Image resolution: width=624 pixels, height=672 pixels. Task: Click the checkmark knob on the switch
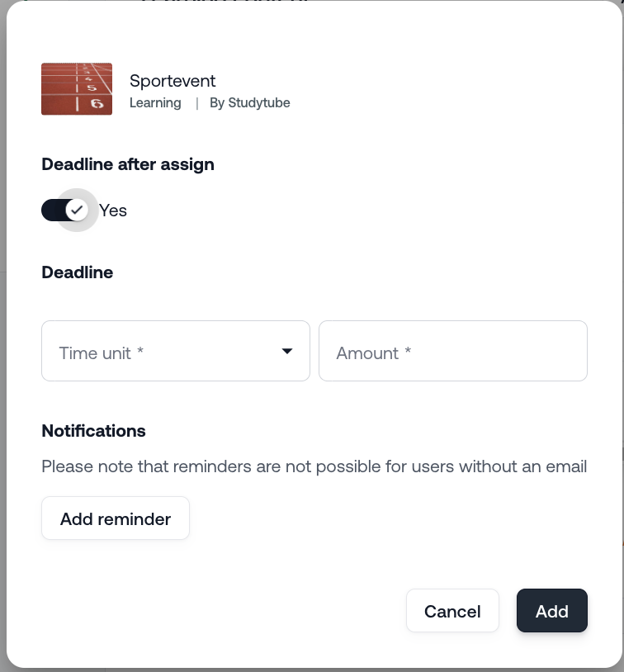pos(77,210)
